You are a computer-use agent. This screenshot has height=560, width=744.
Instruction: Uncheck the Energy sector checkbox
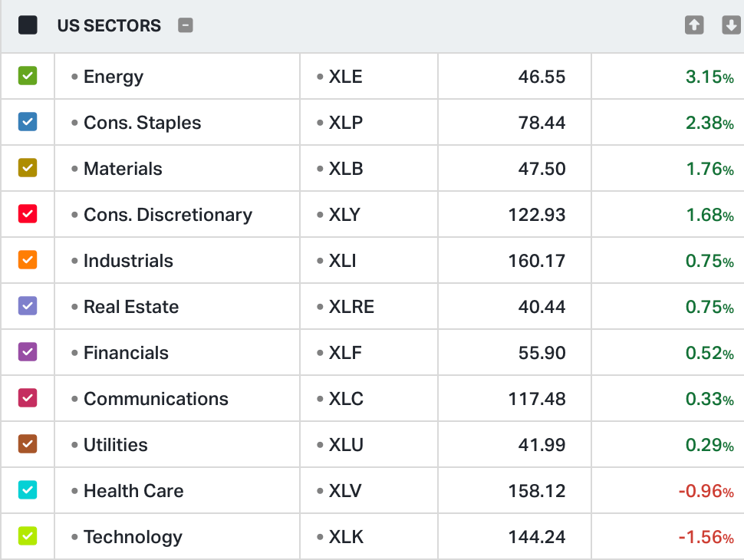coord(28,76)
